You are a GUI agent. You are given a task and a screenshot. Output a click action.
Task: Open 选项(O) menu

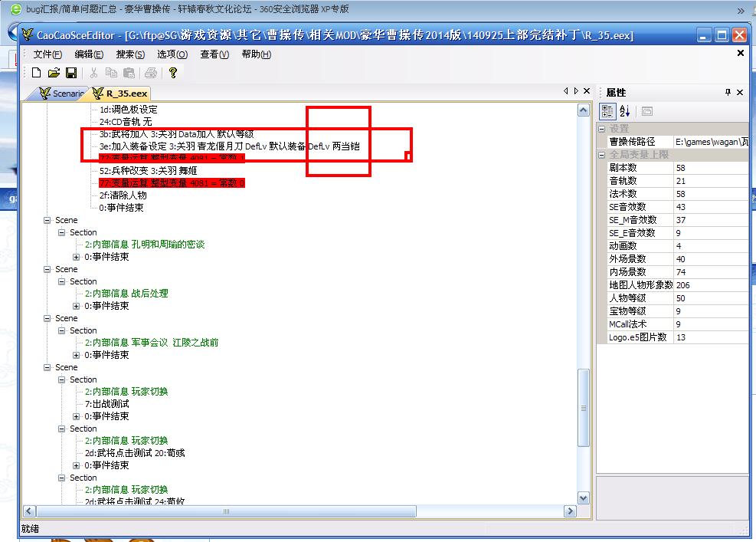(x=172, y=54)
